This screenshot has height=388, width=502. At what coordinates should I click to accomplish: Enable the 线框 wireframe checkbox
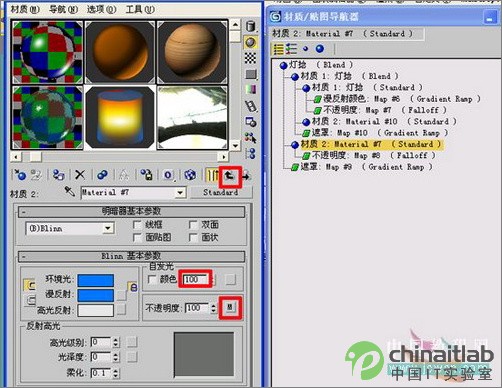(x=137, y=225)
